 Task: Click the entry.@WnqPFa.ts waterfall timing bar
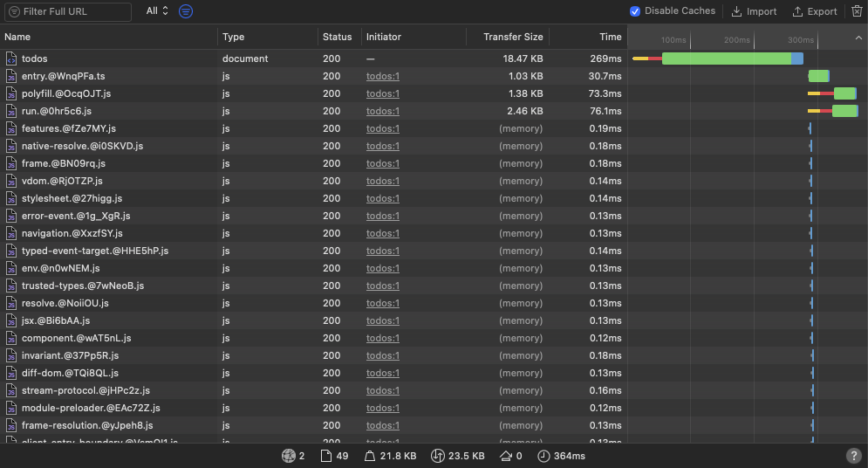tap(819, 76)
